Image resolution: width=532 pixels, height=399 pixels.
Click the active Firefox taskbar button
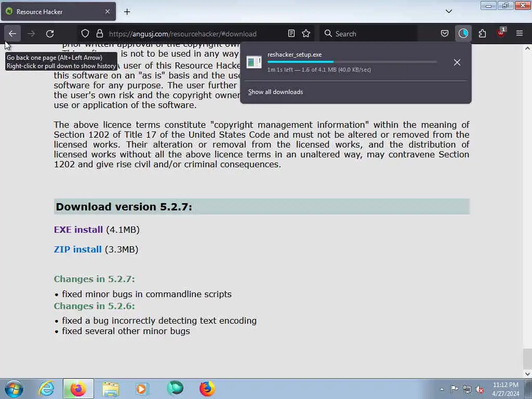pos(78,389)
